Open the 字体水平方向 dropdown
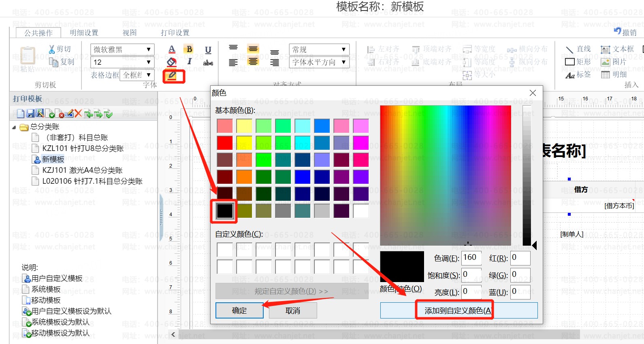 click(x=319, y=62)
